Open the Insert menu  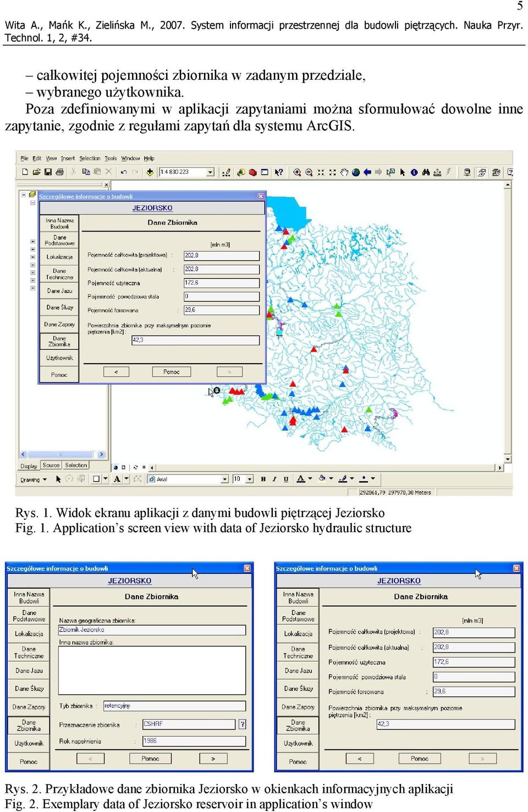(x=68, y=158)
